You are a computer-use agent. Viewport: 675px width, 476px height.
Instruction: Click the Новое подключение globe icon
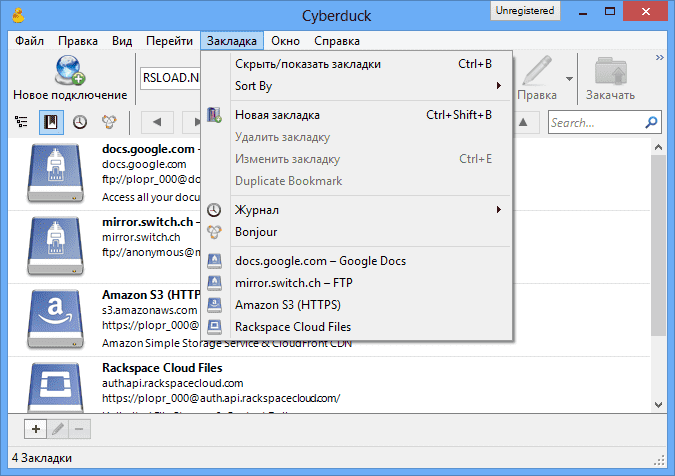point(69,70)
